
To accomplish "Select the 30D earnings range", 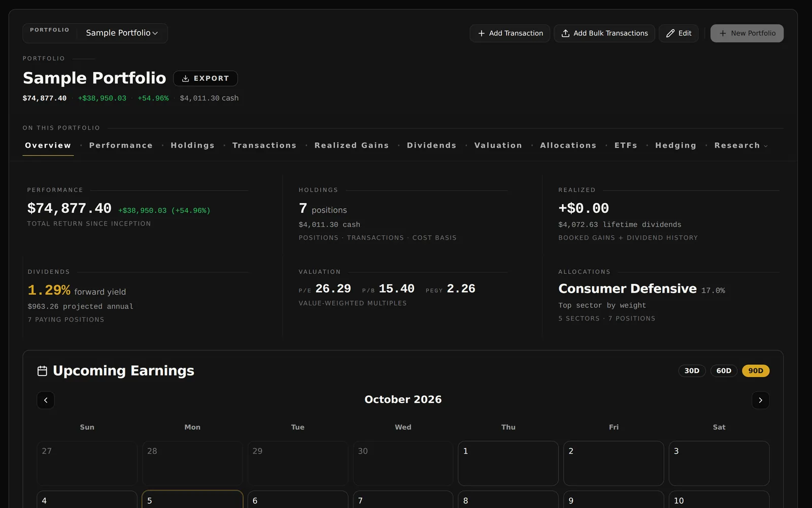I will (x=692, y=371).
